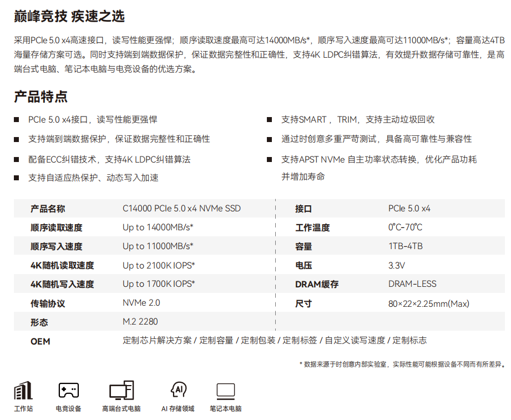The image size is (511, 420).
Task: Click the 电竞设备 label text
Action: click(68, 409)
